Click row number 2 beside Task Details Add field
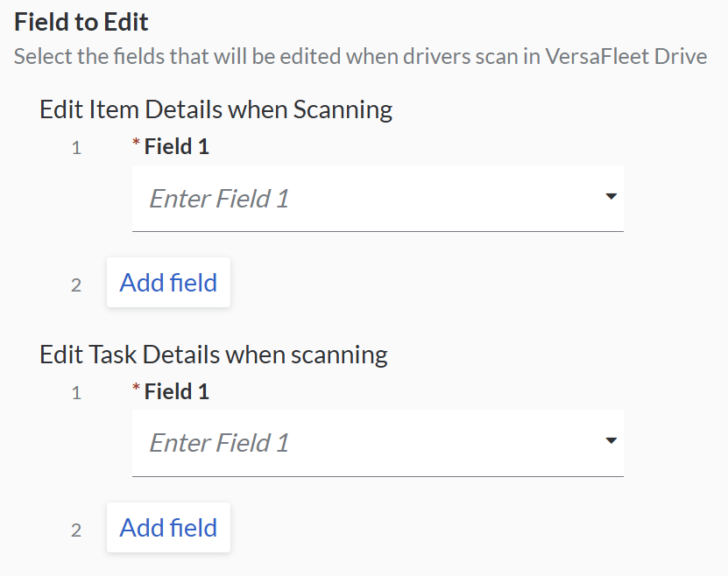Screen dimensions: 728x576 click(76, 530)
